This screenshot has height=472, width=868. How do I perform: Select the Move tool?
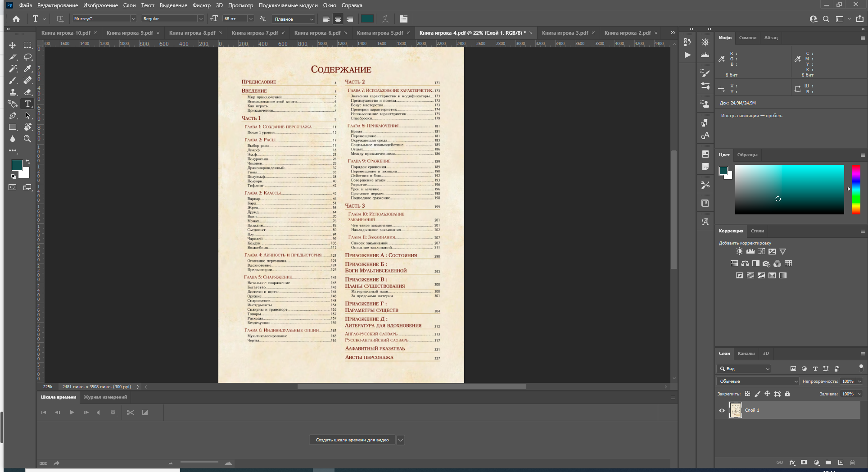13,45
